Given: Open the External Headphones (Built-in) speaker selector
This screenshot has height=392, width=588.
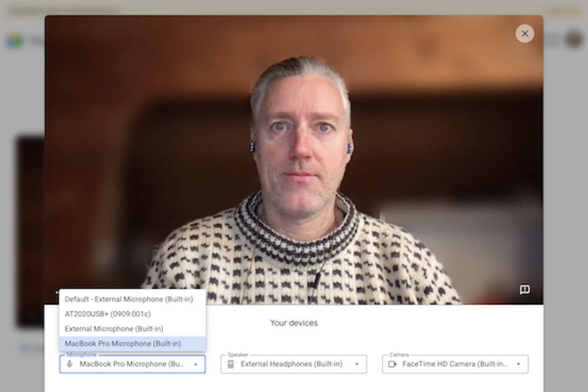Looking at the screenshot, I should pos(292,364).
